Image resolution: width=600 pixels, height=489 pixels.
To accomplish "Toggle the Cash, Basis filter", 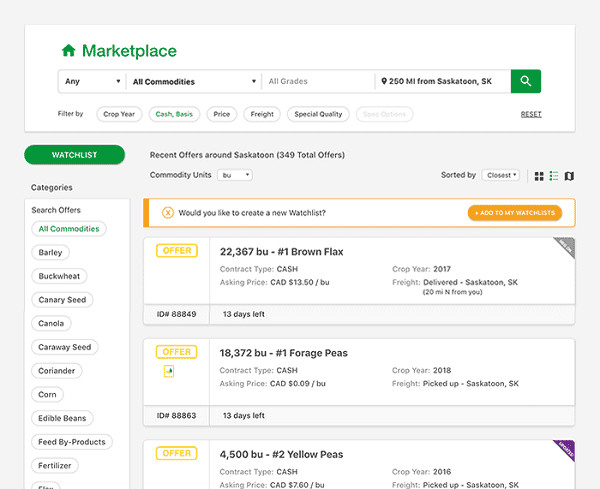I will (174, 114).
